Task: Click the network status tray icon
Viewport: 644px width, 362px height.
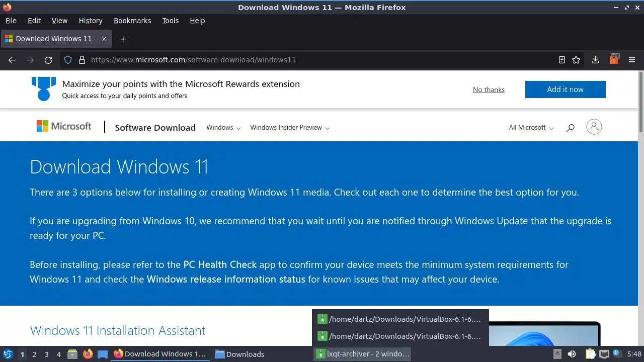Action: tap(604, 354)
